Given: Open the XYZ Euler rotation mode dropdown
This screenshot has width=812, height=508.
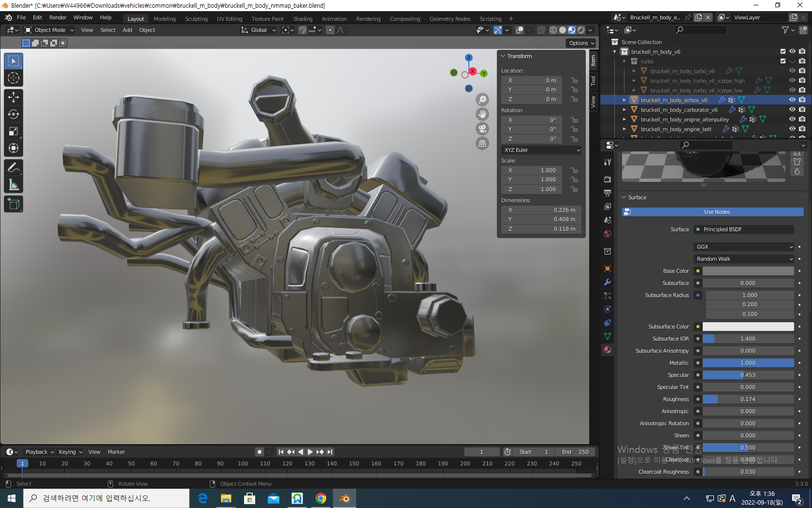Looking at the screenshot, I should [541, 150].
